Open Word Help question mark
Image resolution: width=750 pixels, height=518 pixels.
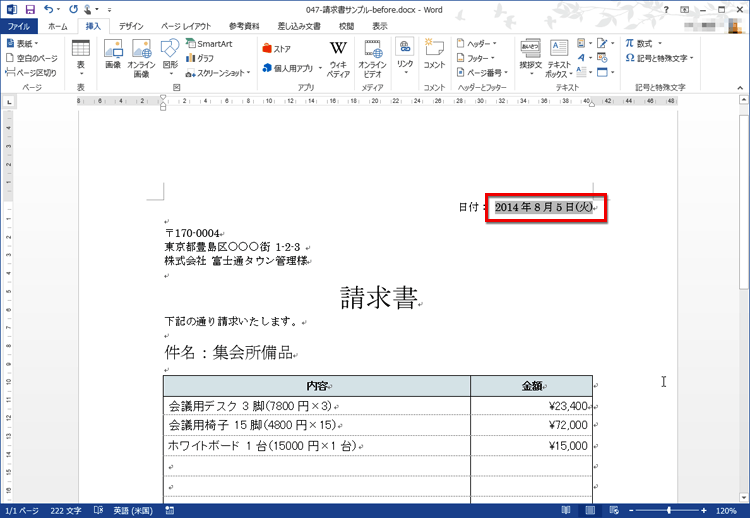click(x=666, y=9)
